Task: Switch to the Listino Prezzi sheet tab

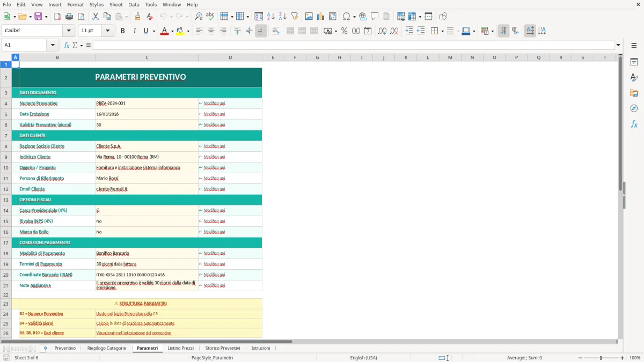Action: tap(180, 348)
